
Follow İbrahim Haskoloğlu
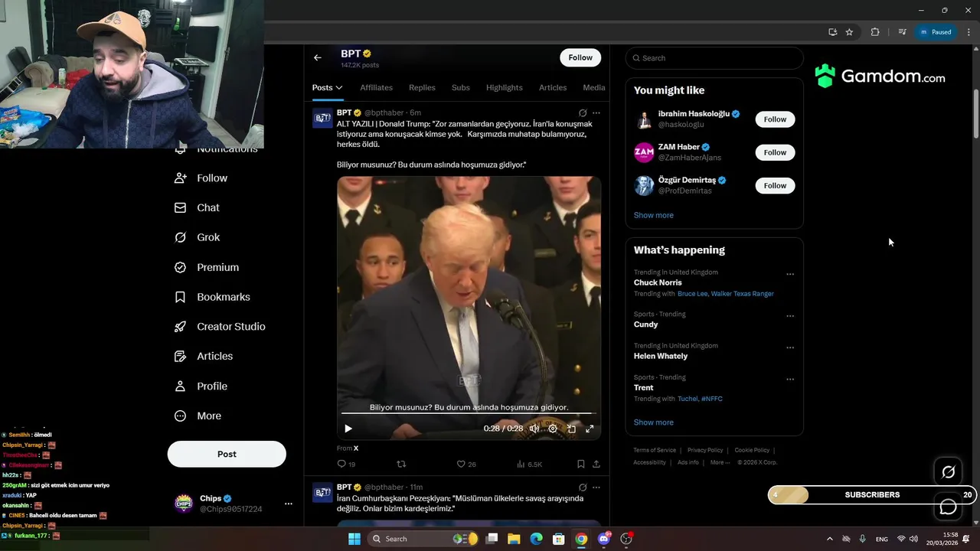pyautogui.click(x=775, y=119)
